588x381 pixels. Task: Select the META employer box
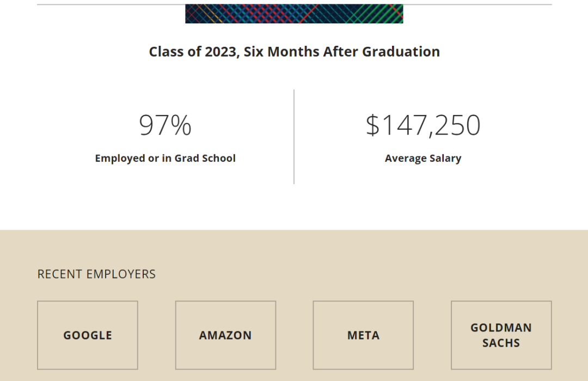click(x=363, y=335)
